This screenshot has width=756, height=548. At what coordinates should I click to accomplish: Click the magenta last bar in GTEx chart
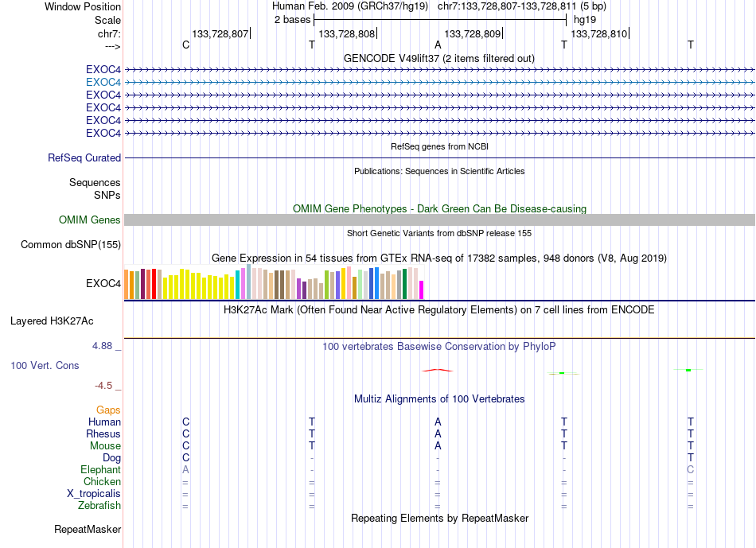pos(421,290)
